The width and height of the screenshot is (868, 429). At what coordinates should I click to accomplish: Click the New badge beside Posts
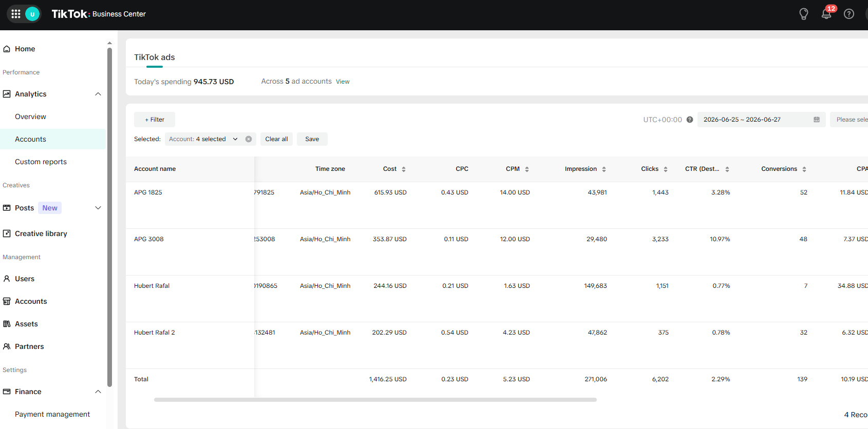pyautogui.click(x=50, y=208)
